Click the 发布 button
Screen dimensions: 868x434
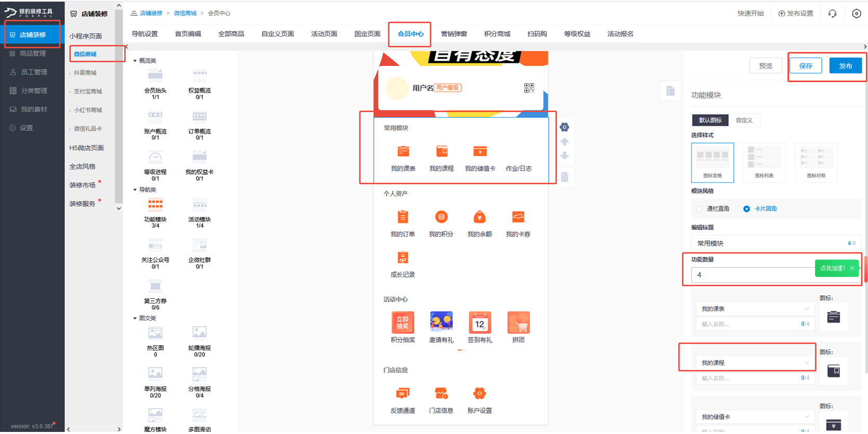[846, 66]
